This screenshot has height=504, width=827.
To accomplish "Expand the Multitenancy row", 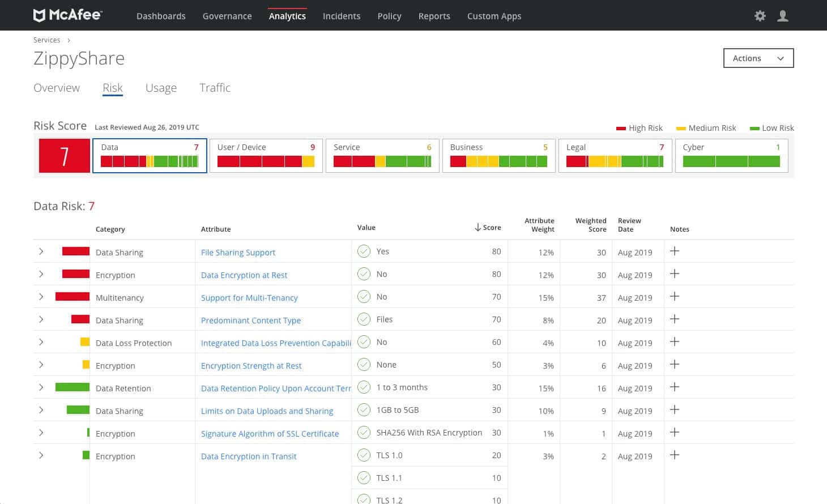I will click(x=41, y=297).
